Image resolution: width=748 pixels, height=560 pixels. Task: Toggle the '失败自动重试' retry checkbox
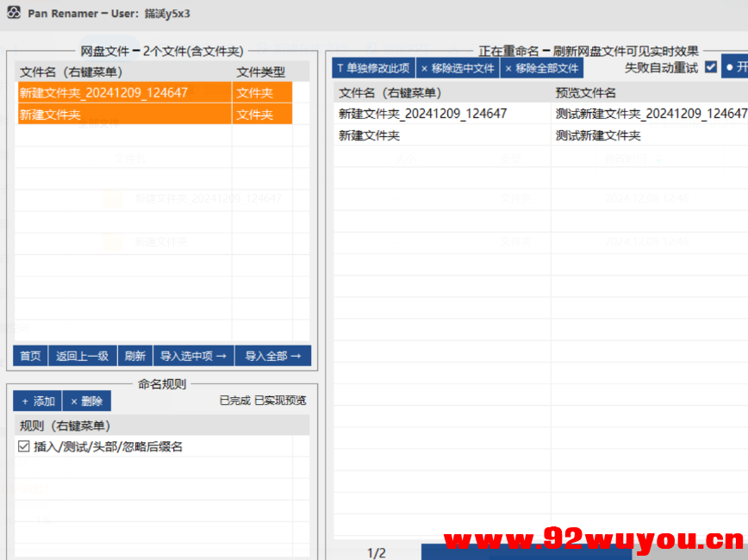click(x=709, y=67)
